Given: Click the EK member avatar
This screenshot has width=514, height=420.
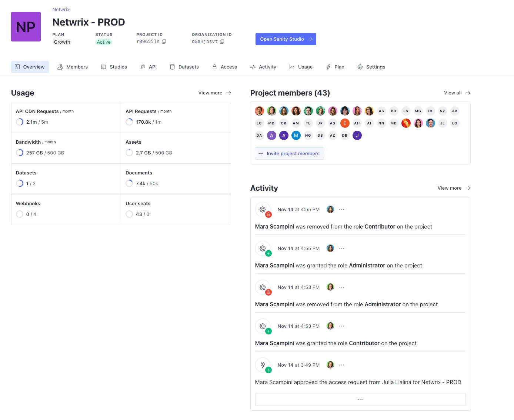Looking at the screenshot, I should (x=430, y=111).
